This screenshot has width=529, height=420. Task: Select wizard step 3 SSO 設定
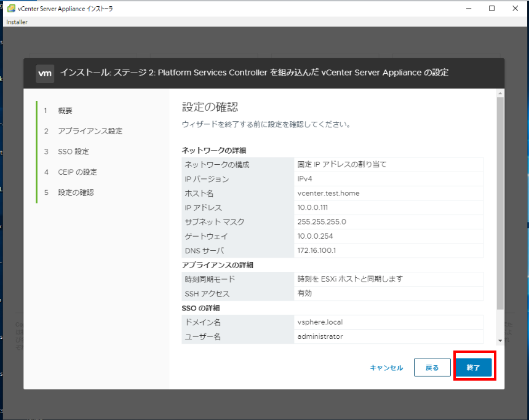[x=66, y=151]
